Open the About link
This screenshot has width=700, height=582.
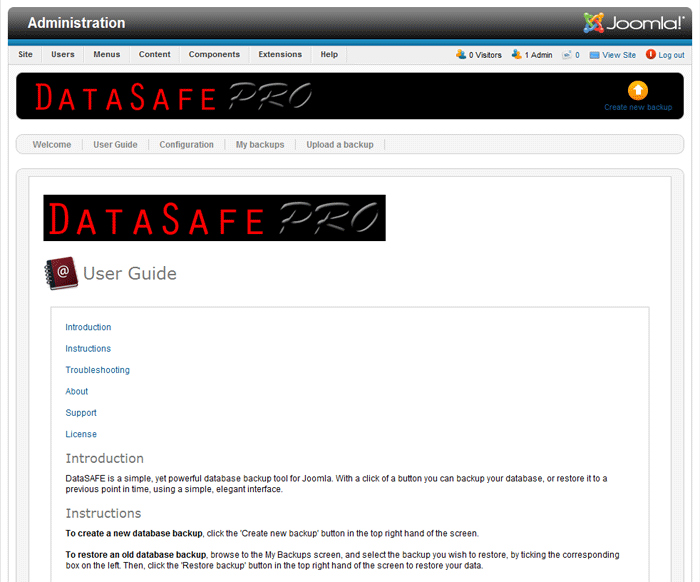point(77,391)
